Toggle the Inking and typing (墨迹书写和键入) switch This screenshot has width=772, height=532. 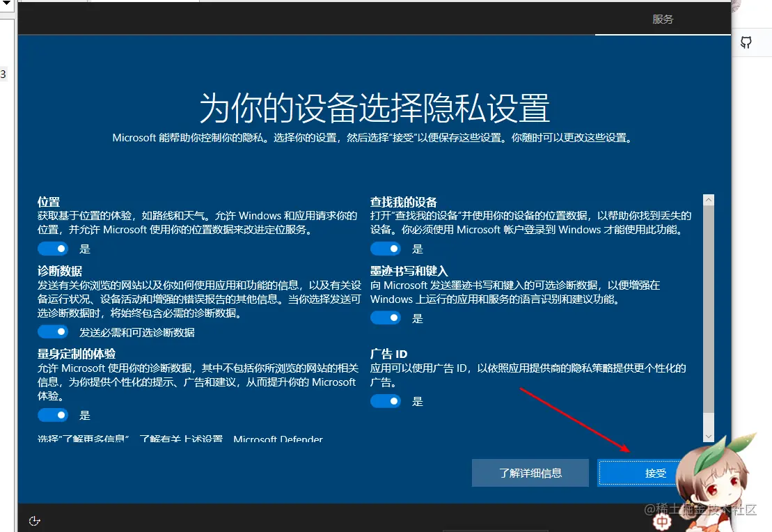[x=386, y=318]
